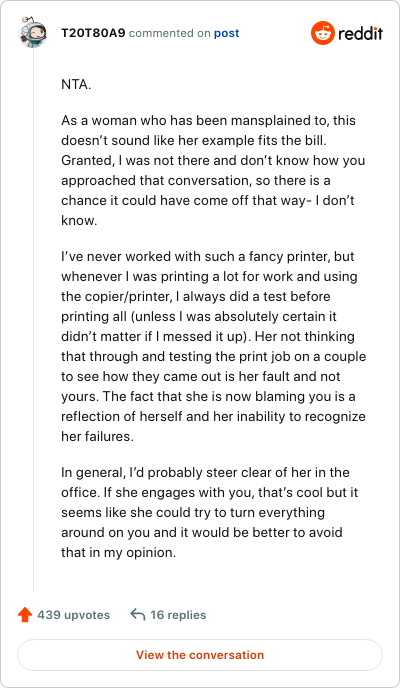This screenshot has width=400, height=688.
Task: Click the View the conversation button
Action: 200,655
